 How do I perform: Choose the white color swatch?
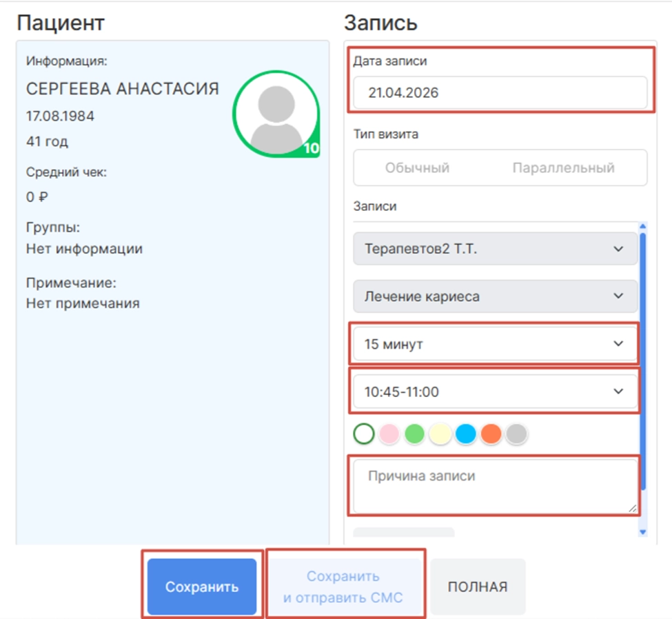click(364, 434)
